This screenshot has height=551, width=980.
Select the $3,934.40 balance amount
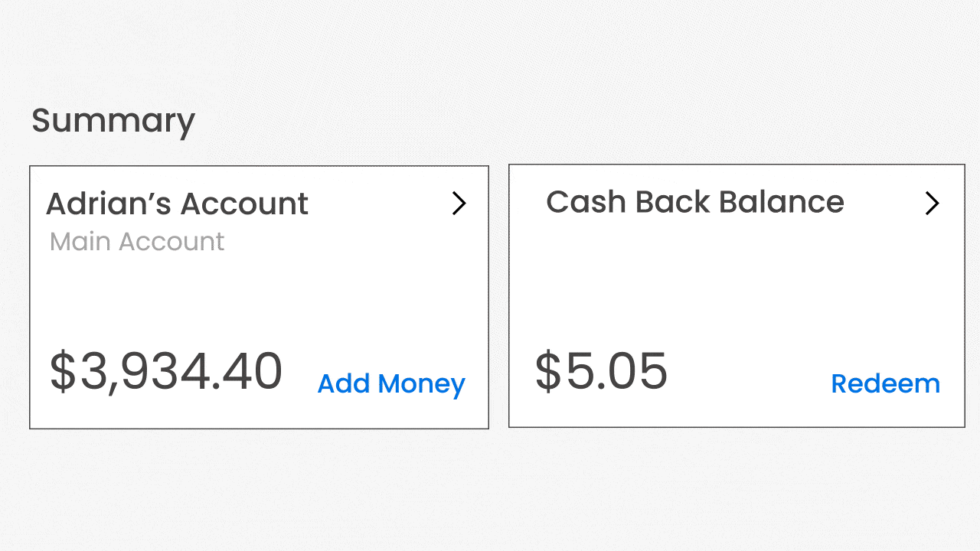point(165,370)
